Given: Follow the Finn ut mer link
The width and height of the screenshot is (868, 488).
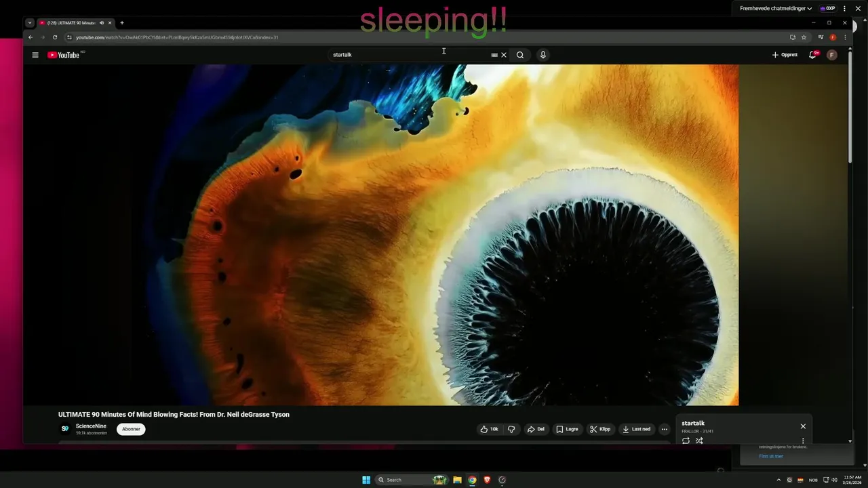Looking at the screenshot, I should (771, 456).
